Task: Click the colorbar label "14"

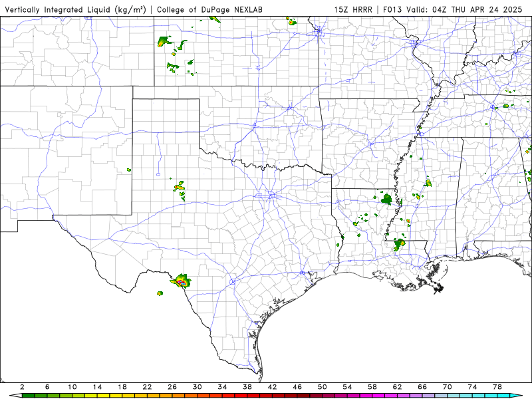Action: [97, 387]
